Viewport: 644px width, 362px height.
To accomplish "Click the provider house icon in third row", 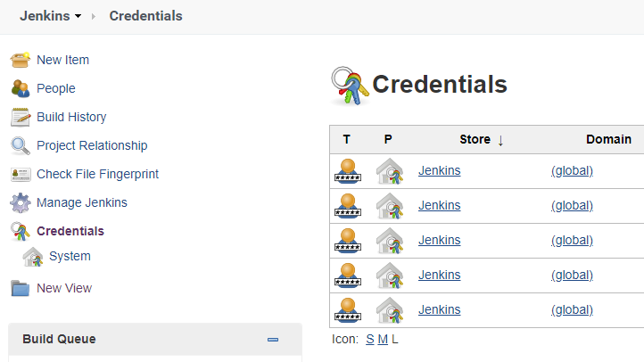I will pyautogui.click(x=390, y=241).
